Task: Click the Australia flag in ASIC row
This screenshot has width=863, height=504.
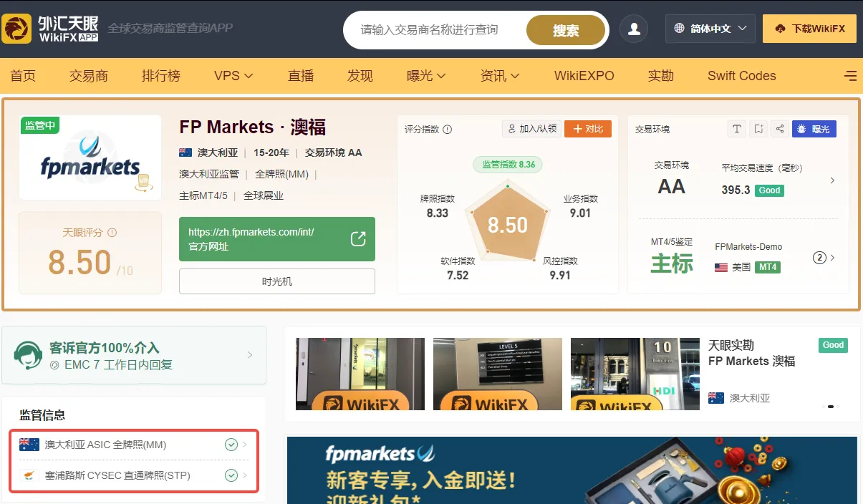Action: tap(29, 445)
